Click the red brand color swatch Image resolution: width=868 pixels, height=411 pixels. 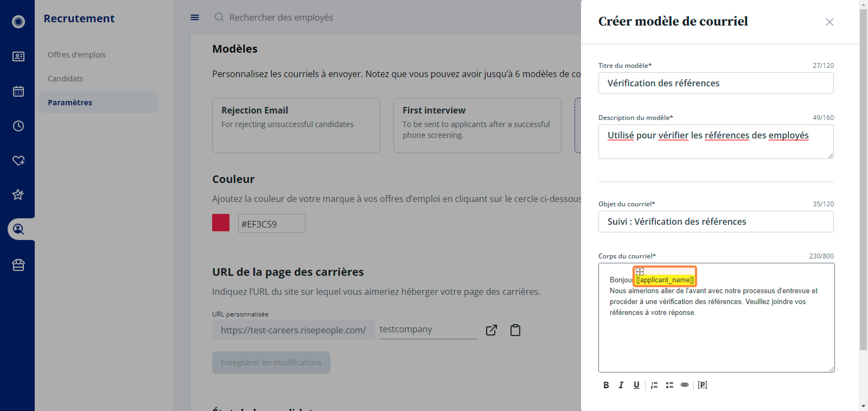pyautogui.click(x=221, y=223)
